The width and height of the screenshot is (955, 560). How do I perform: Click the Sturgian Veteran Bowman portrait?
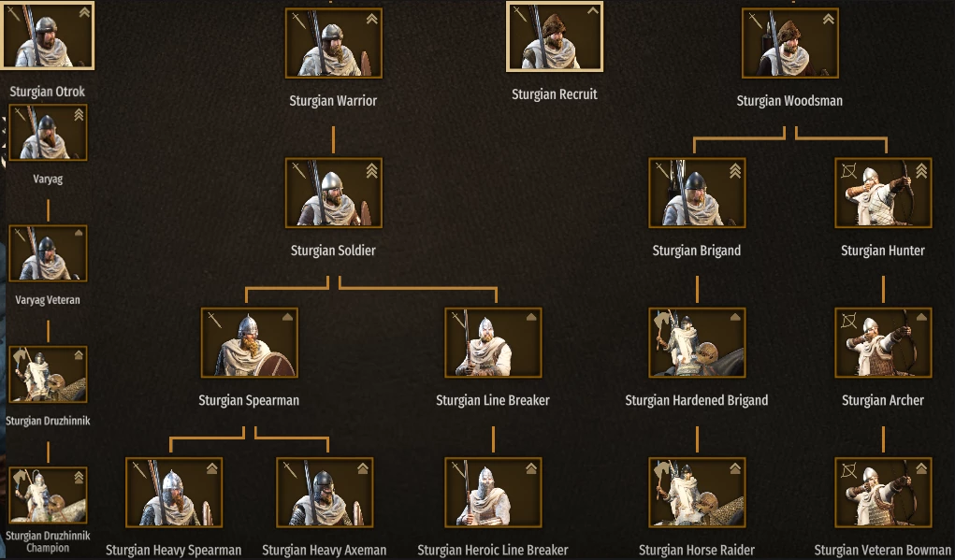point(883,493)
